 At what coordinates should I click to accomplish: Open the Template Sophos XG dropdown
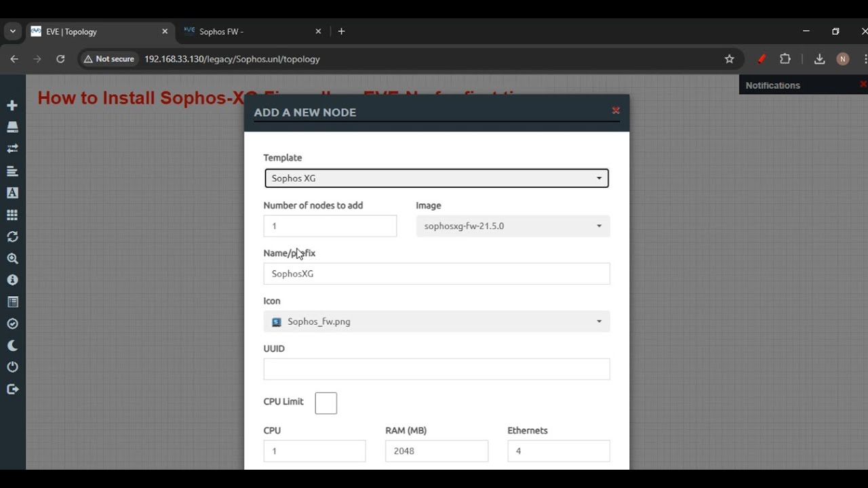[x=436, y=178]
